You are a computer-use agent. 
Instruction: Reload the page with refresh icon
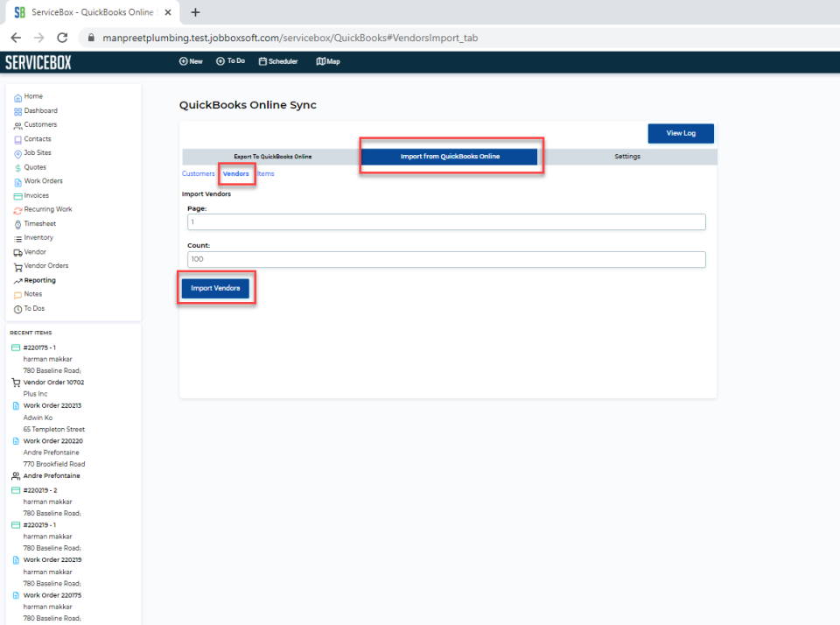click(x=62, y=38)
